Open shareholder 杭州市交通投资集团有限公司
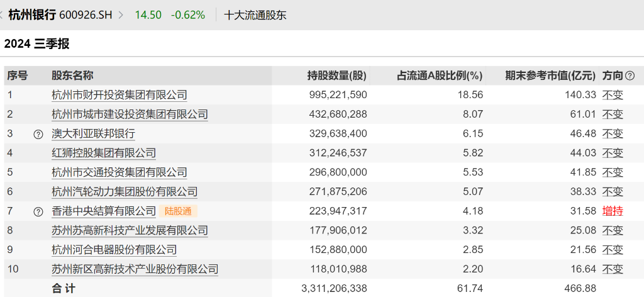 click(x=119, y=172)
